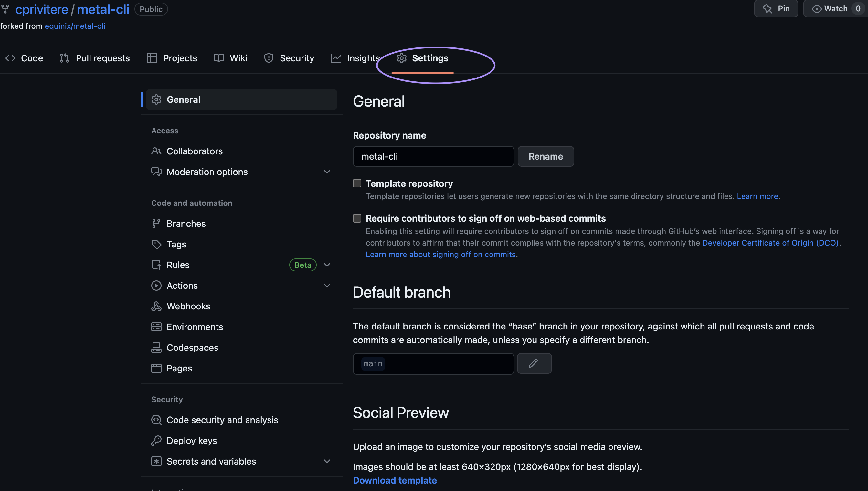Open the Security tab
Screen dimensions: 868x491
289,58
